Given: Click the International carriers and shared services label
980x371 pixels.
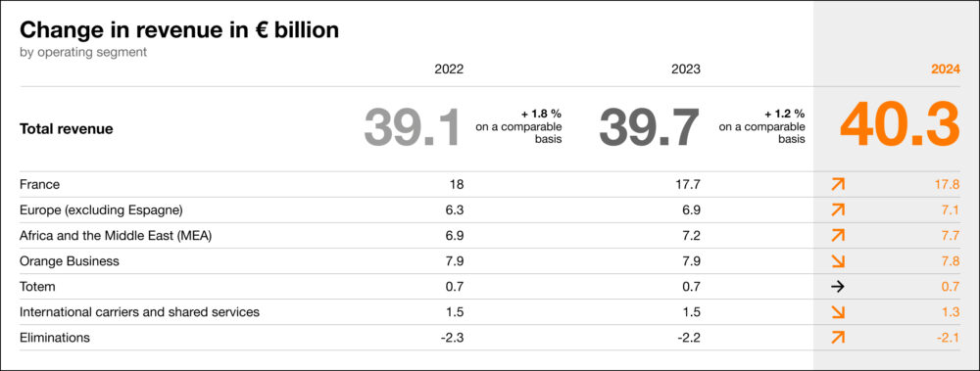Looking at the screenshot, I should (139, 311).
